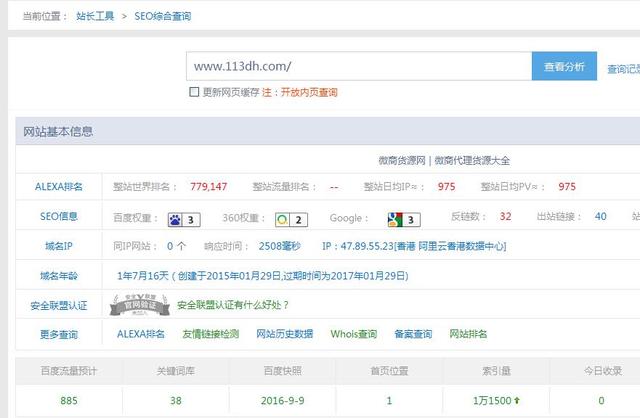The image size is (640, 418).
Task: Click 百度快照 date 2016-9-9
Action: 282,400
